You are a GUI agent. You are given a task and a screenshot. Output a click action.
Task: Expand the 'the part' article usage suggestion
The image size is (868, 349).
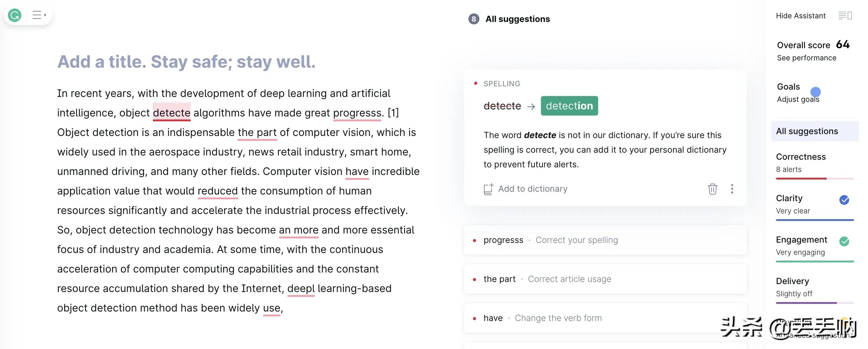605,279
